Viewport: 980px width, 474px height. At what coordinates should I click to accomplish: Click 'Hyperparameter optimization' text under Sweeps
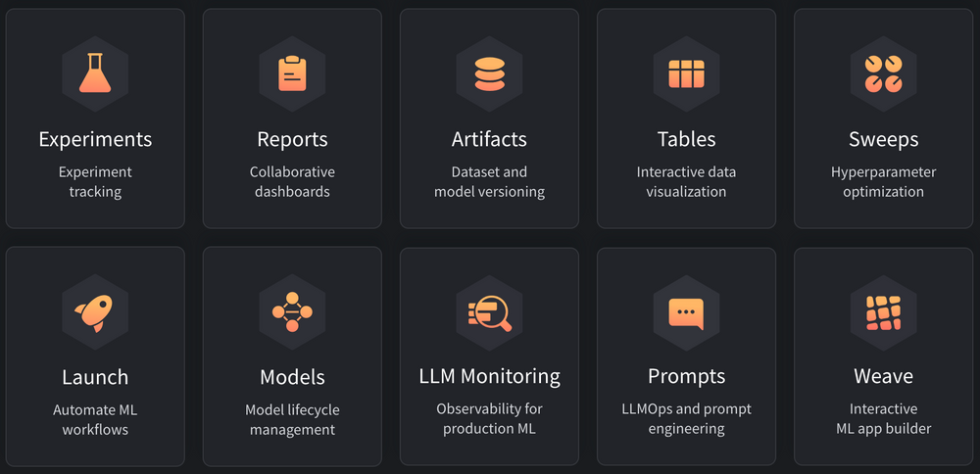click(883, 182)
